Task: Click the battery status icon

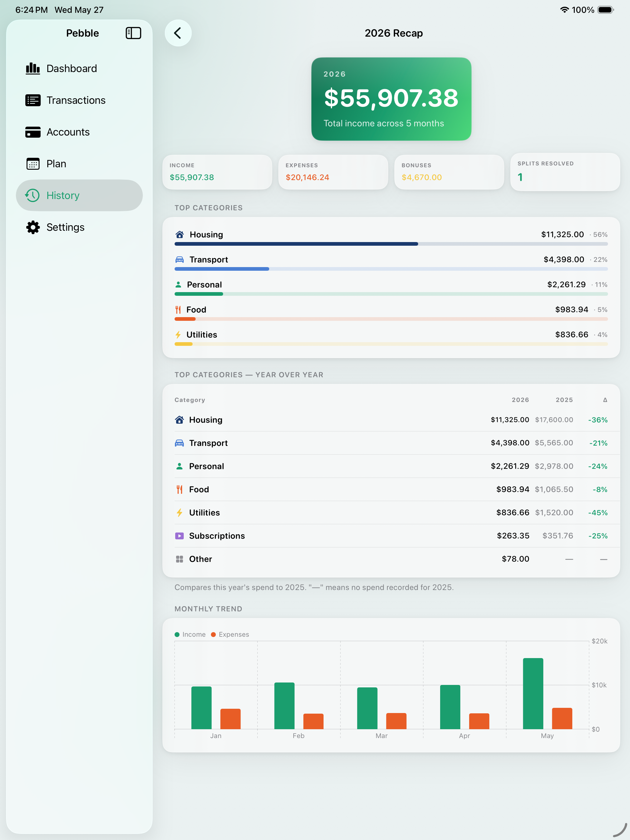Action: [x=606, y=10]
